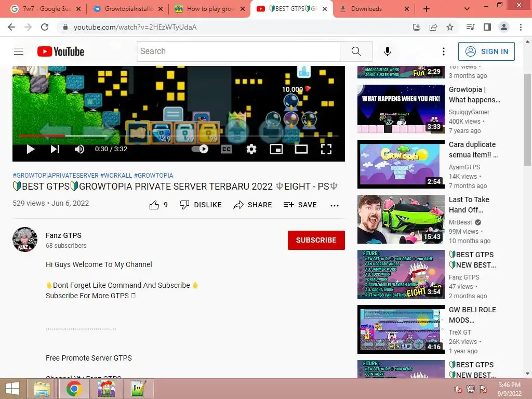Image resolution: width=532 pixels, height=399 pixels.
Task: Seek on the red video progress bar
Action: tap(42, 136)
